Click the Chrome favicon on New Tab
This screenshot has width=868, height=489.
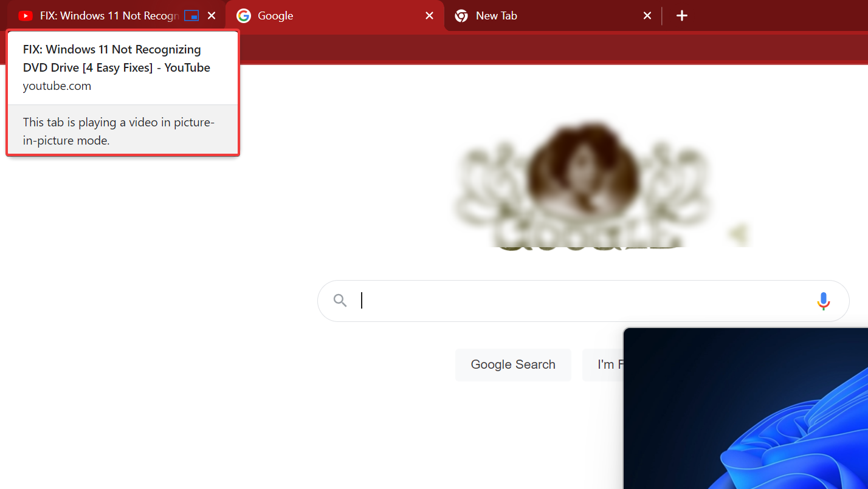pyautogui.click(x=461, y=16)
